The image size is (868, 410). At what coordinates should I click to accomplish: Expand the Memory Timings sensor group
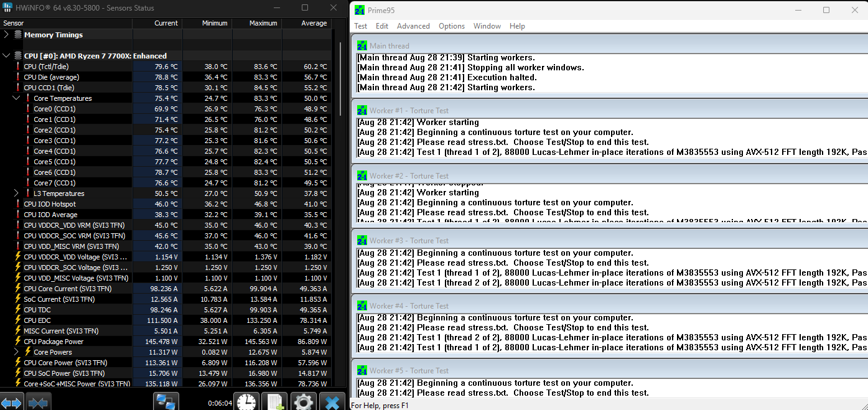point(6,35)
